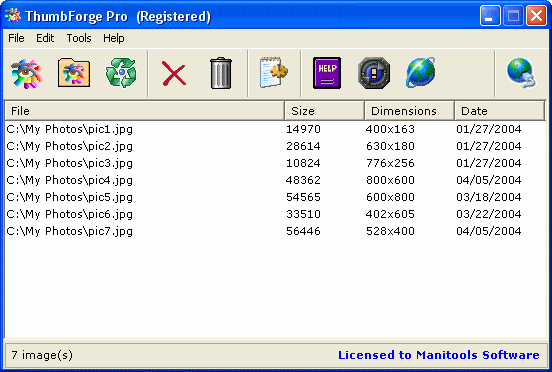Click the add folder icon with eye
Screen dimensions: 552x372
(74, 73)
